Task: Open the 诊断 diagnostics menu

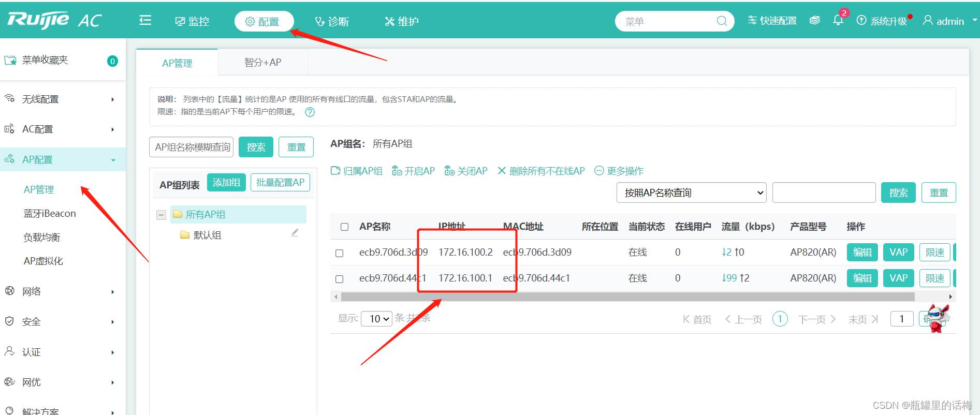Action: (x=332, y=21)
